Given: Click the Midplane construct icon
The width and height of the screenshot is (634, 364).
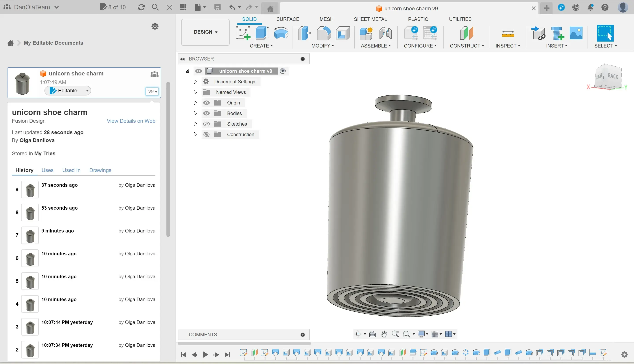Looking at the screenshot, I should click(467, 33).
